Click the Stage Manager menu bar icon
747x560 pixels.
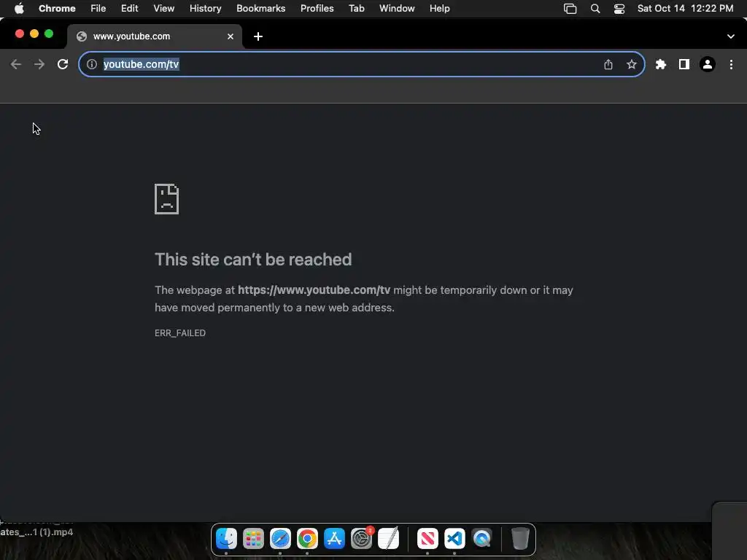coord(570,9)
